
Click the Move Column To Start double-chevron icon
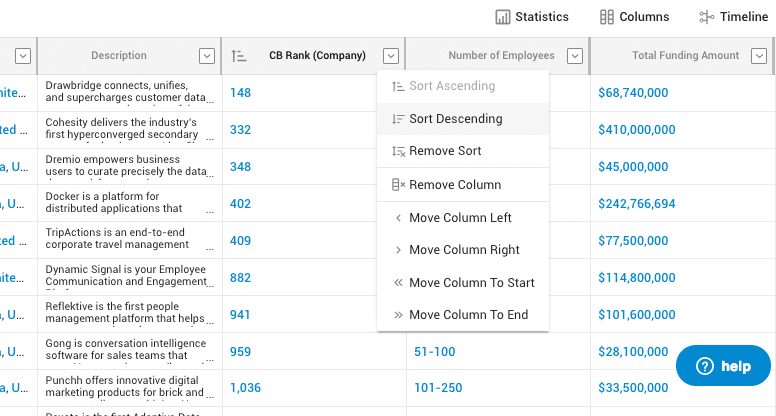point(398,282)
